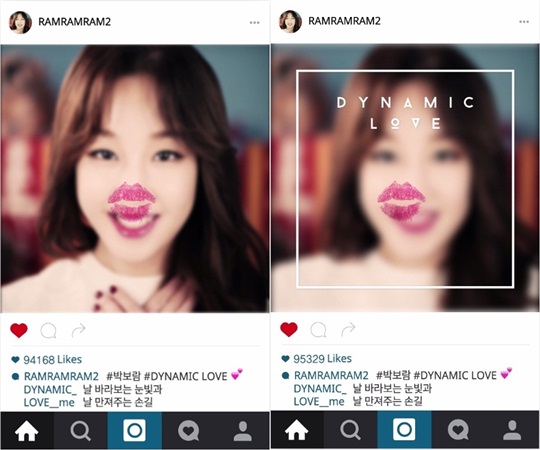Image resolution: width=540 pixels, height=450 pixels.
Task: Share the left post with arrow icon
Action: pos(79,331)
